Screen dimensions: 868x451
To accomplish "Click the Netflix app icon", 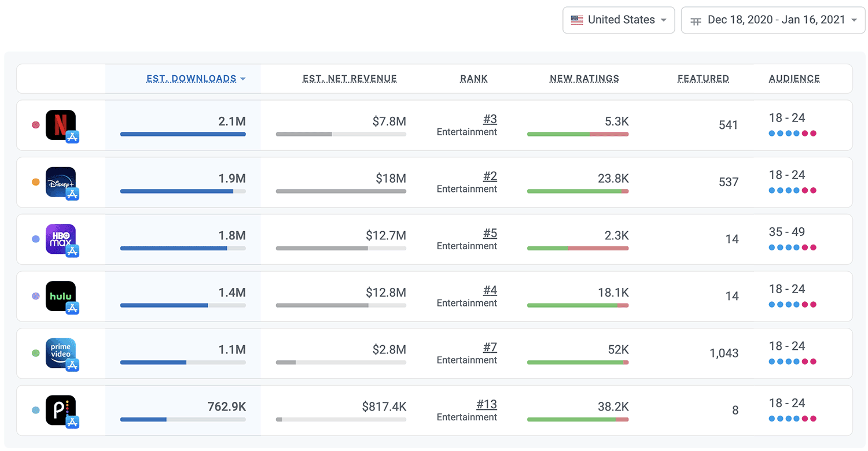I will point(61,124).
